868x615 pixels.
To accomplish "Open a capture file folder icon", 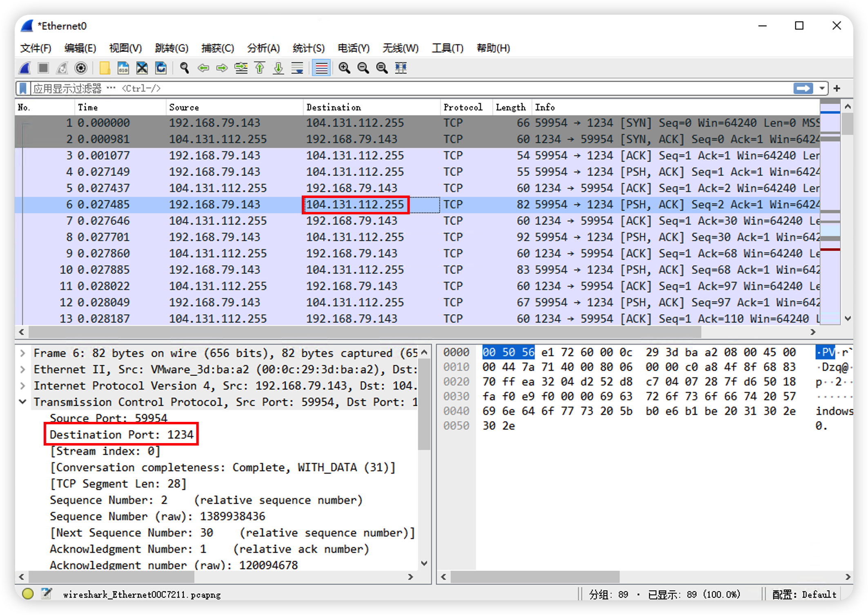I will [x=105, y=68].
